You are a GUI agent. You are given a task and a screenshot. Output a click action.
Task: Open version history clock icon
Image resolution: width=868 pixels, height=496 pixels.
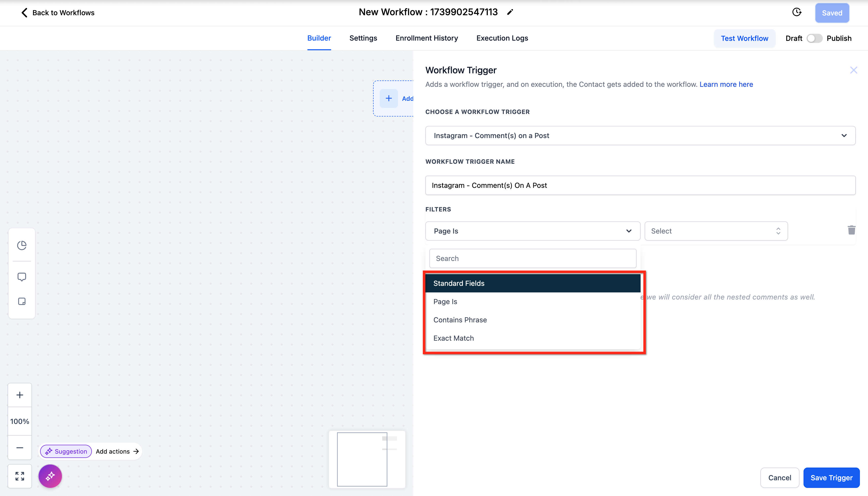(x=796, y=13)
